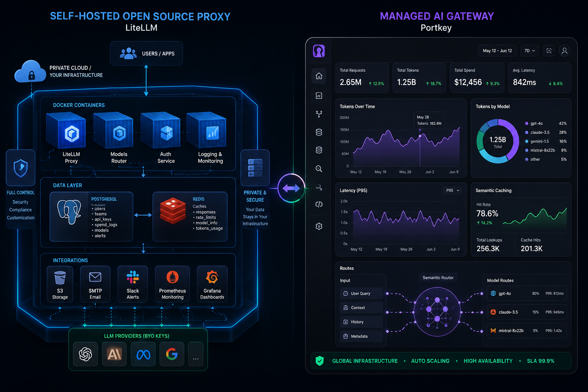The height and width of the screenshot is (392, 588).
Task: Click the private cloud lock icon
Action: point(32,76)
